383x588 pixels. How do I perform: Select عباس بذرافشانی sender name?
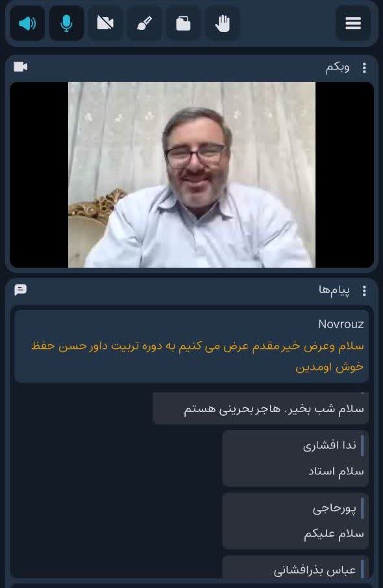(x=314, y=570)
